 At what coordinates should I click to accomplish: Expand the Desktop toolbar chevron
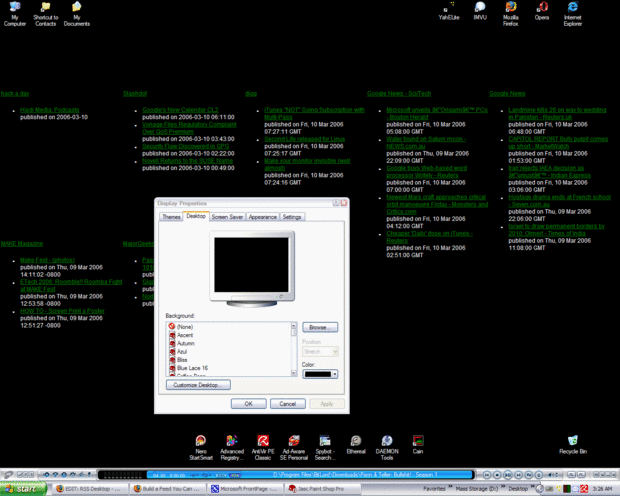point(533,486)
